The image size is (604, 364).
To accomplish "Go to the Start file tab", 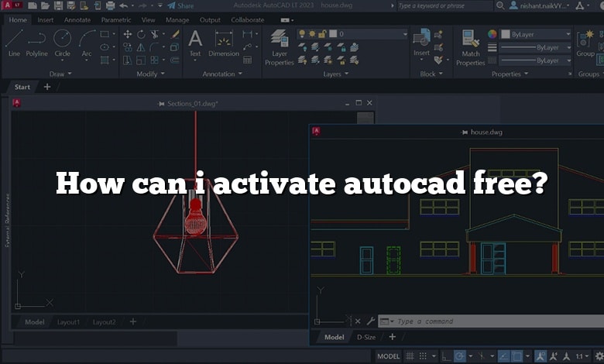I will coord(22,87).
